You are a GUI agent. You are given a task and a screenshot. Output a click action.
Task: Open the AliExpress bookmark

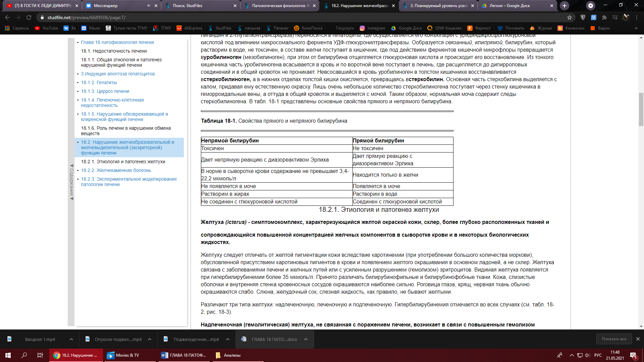190,28
